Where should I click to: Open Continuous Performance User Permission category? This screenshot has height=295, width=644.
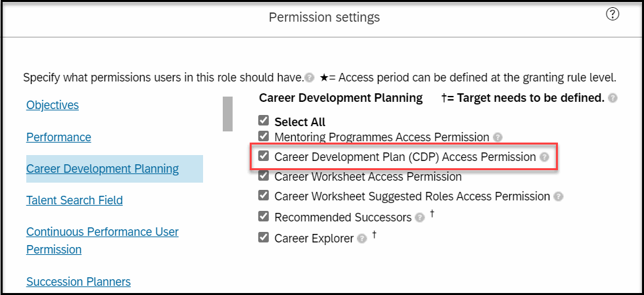click(103, 240)
